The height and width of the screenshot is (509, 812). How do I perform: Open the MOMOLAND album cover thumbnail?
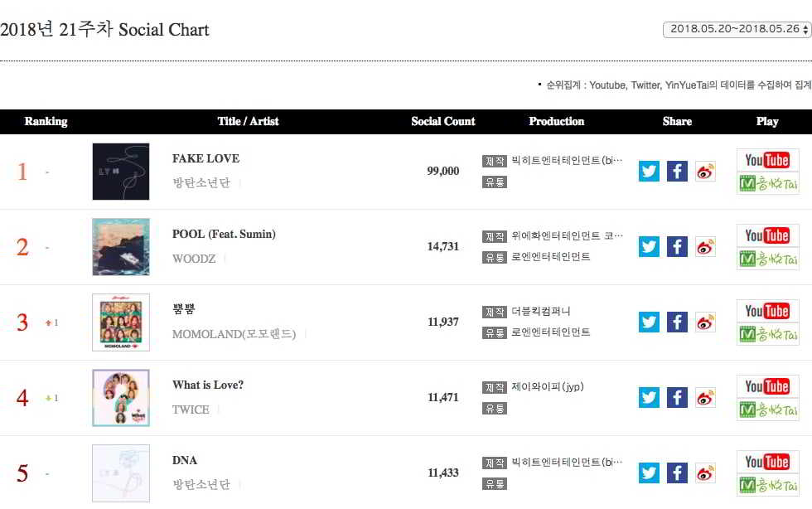(121, 322)
